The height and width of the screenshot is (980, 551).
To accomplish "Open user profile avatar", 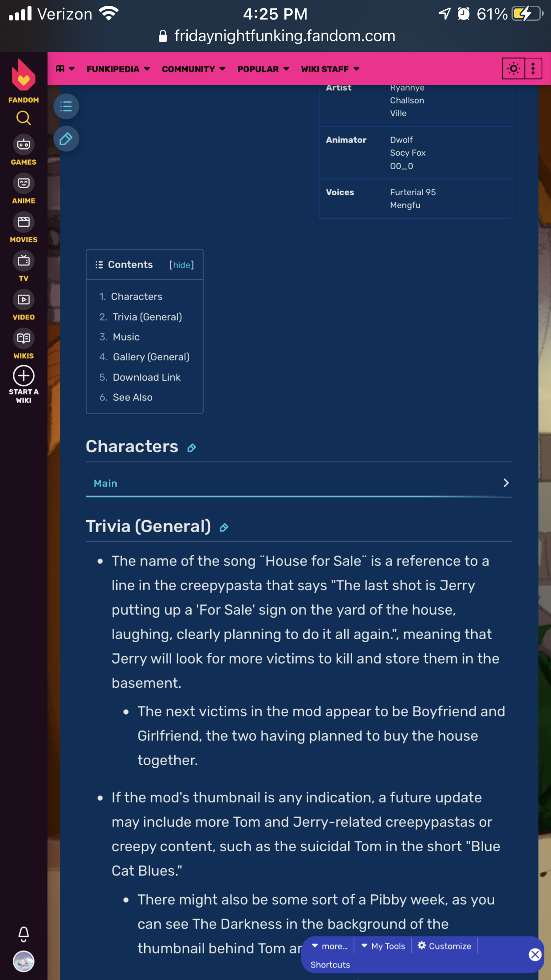I will point(24,962).
